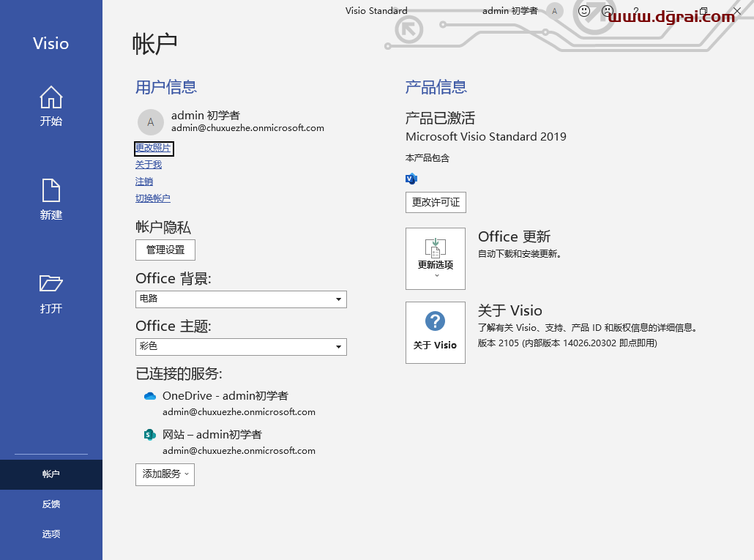754x560 pixels.
Task: Open help with the question mark icon
Action: coord(635,10)
